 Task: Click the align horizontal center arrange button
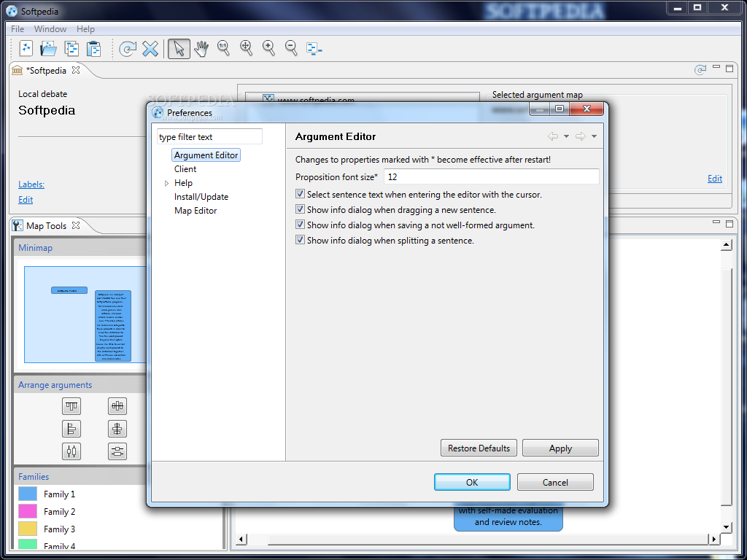pos(117,429)
